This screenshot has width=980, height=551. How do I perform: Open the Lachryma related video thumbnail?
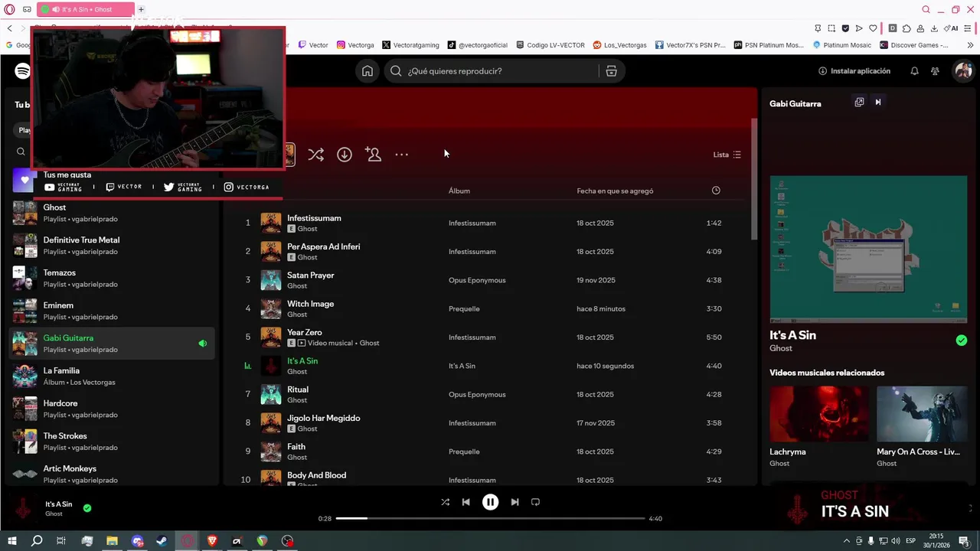pyautogui.click(x=819, y=414)
